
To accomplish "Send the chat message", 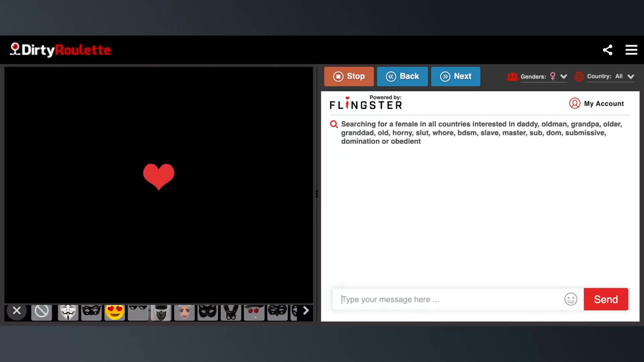I will coord(606,299).
